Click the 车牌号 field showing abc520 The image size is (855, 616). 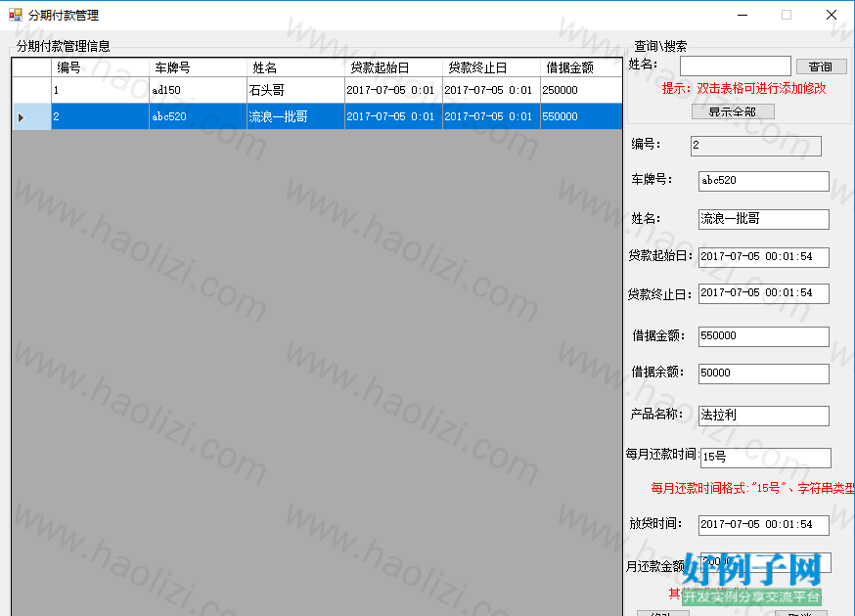[x=763, y=181]
